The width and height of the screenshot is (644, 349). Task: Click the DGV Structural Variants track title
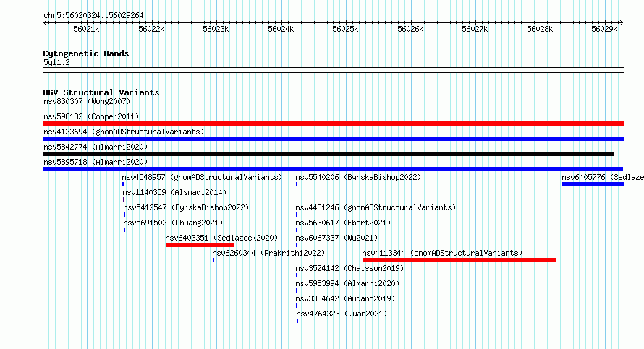click(101, 92)
